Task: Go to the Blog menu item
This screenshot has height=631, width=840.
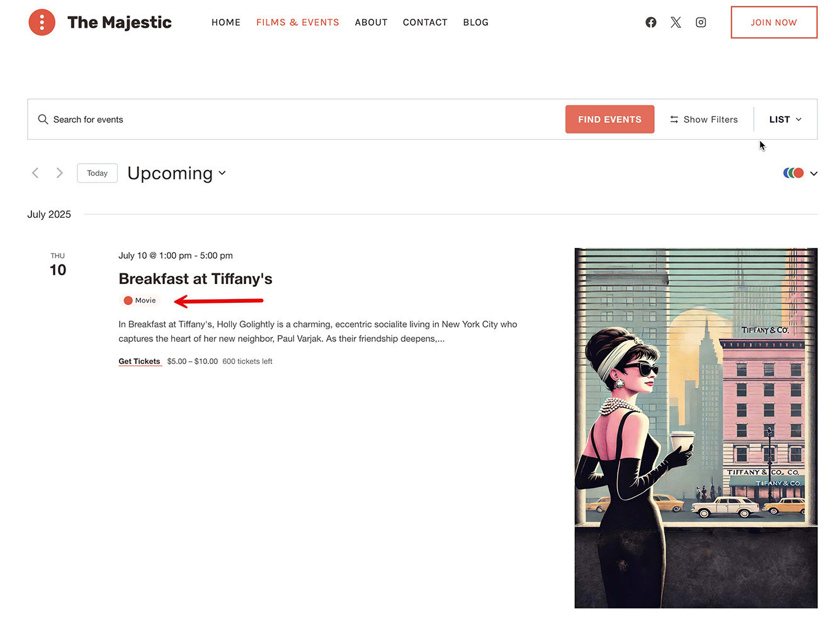Action: (x=475, y=23)
